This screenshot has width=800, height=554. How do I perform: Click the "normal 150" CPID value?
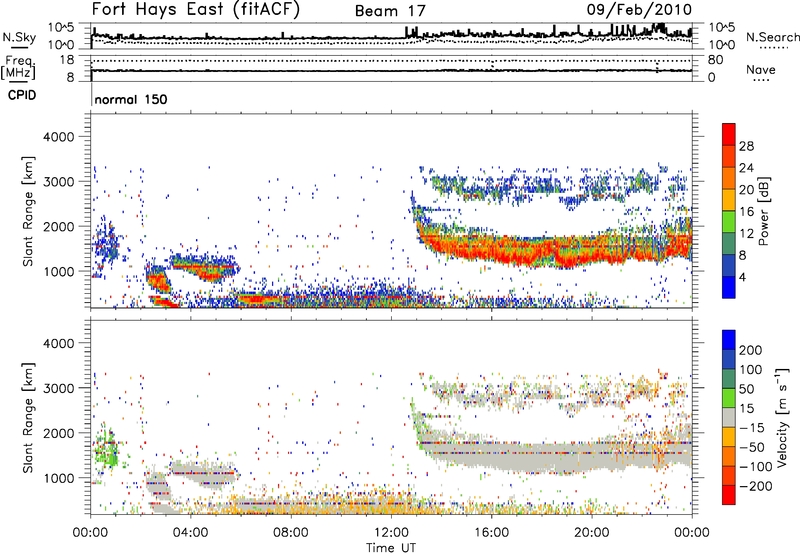point(131,99)
